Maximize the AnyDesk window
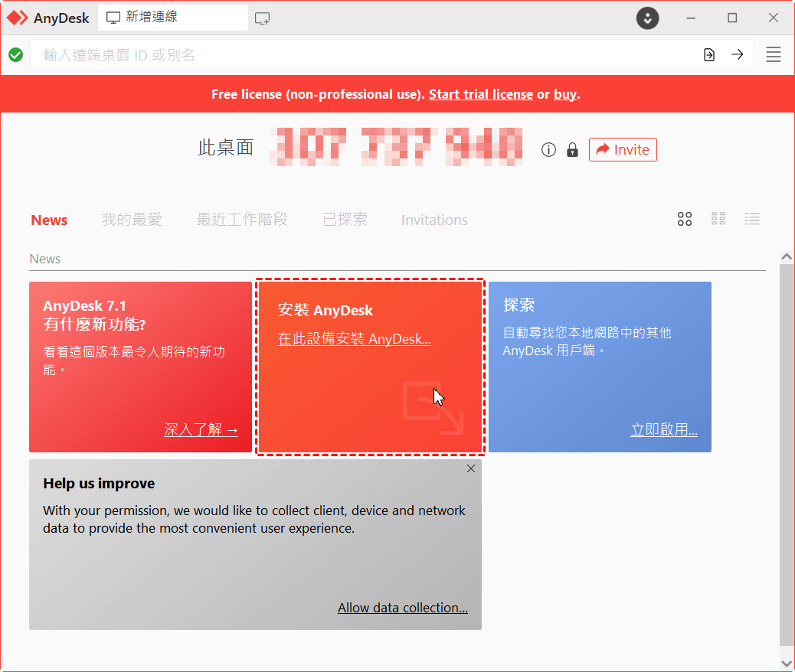This screenshot has height=672, width=795. (732, 18)
